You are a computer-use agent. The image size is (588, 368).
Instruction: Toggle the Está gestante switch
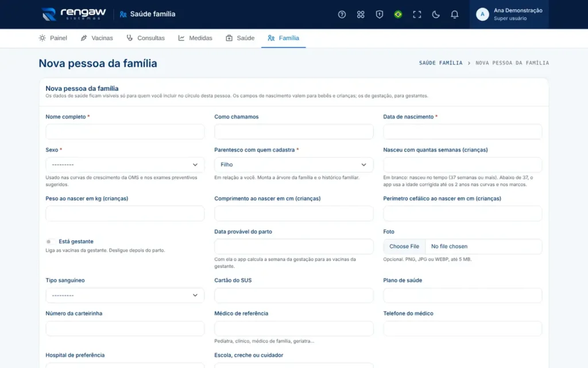click(51, 241)
